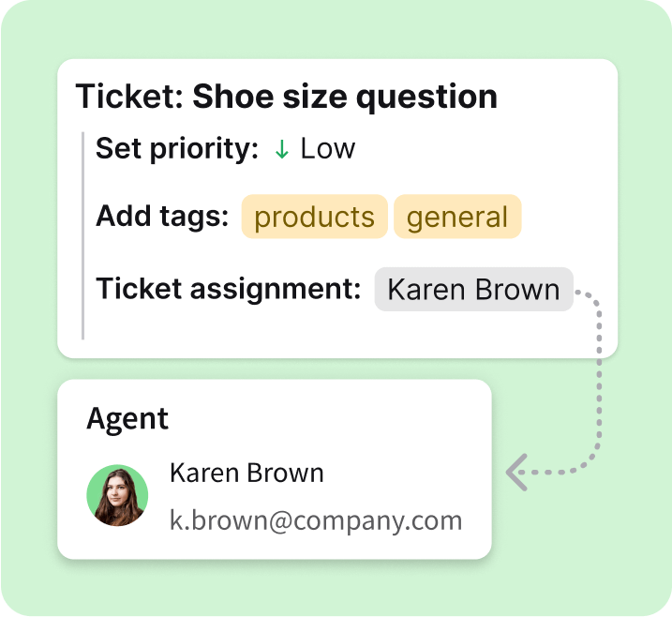Click the "Ticket assignment:" label

228,289
